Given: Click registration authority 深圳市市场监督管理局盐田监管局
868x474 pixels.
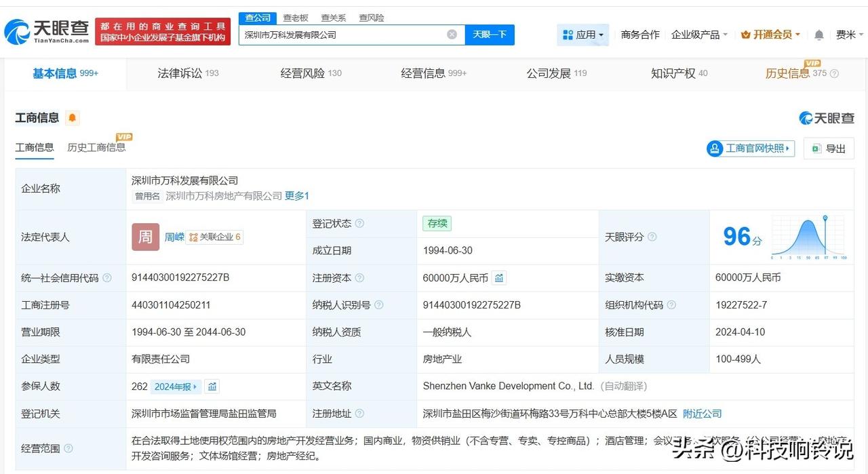Looking at the screenshot, I should pyautogui.click(x=204, y=414).
